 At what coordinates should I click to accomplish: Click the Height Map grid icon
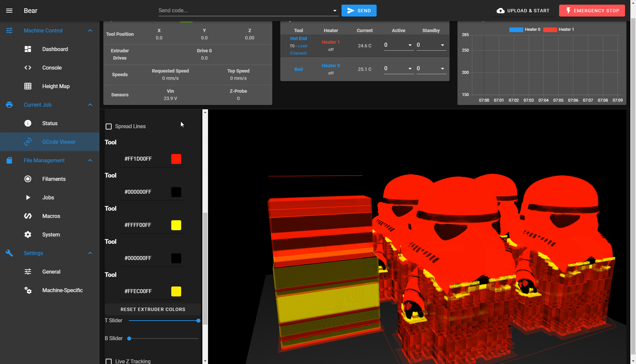tap(28, 86)
